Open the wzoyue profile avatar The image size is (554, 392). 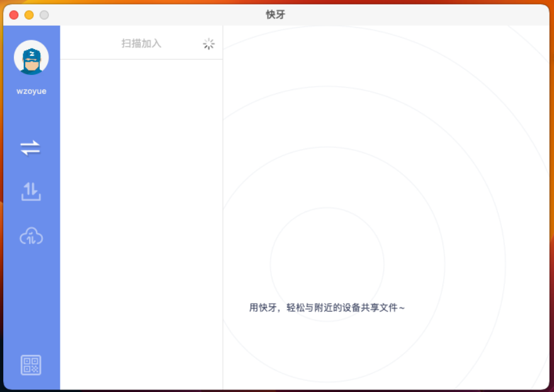31,57
